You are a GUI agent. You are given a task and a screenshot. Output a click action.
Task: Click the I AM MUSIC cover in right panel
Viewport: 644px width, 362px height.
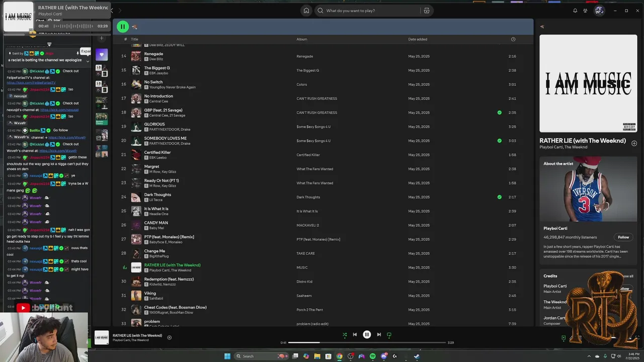click(x=588, y=83)
